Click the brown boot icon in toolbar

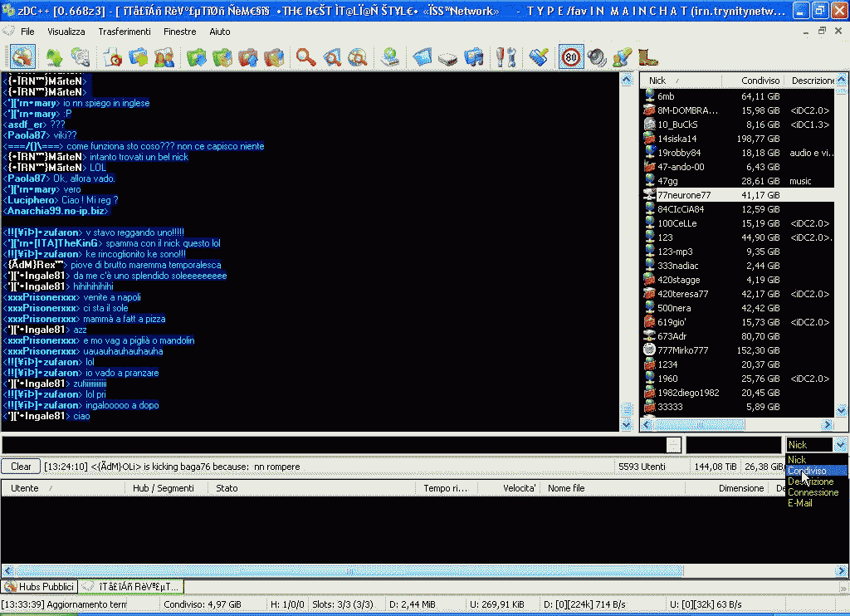(648, 57)
